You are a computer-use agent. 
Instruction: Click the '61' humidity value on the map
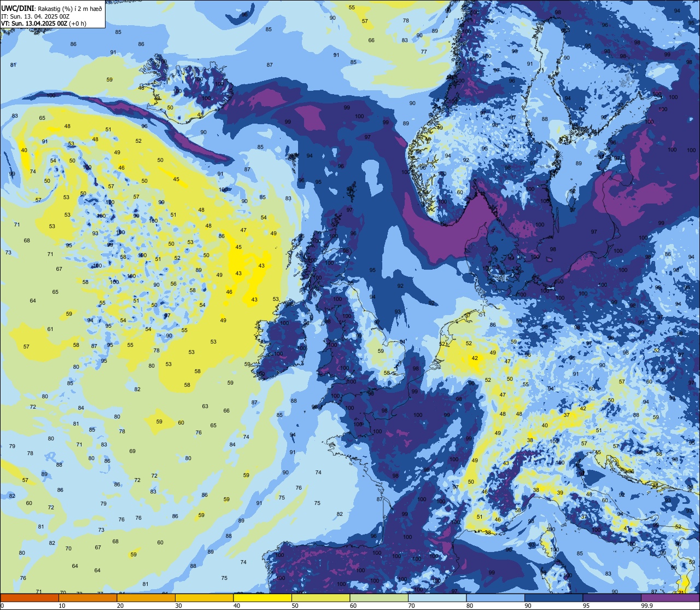[x=50, y=329]
